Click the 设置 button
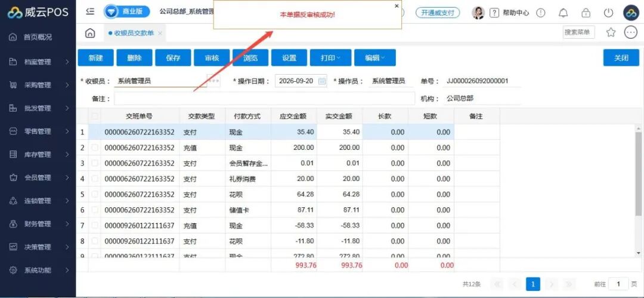 (289, 58)
